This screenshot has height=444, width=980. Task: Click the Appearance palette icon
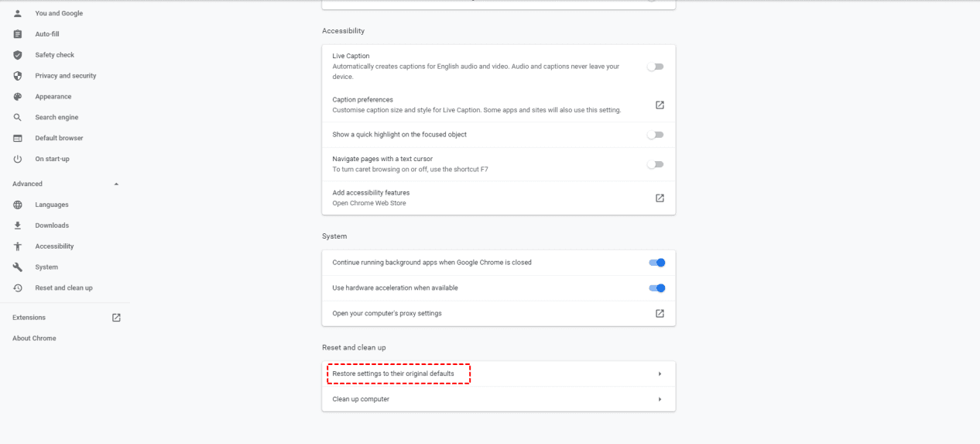tap(18, 97)
